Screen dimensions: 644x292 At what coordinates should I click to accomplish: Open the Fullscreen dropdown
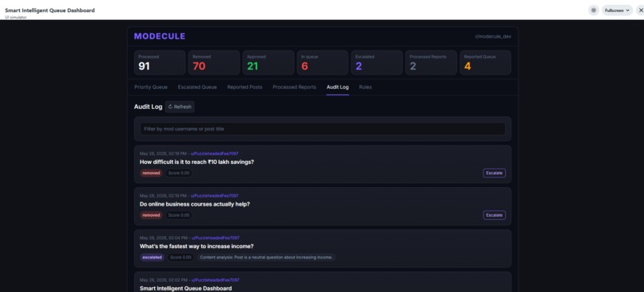point(617,10)
